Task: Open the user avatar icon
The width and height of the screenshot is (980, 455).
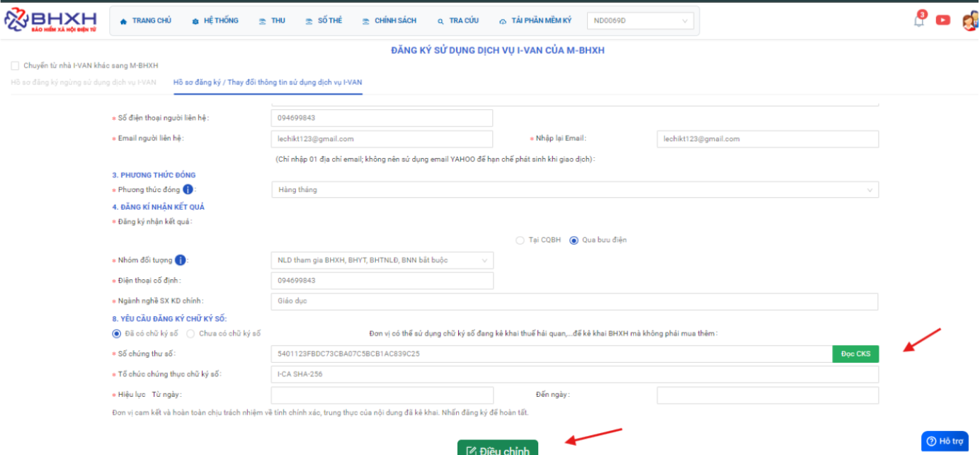Action: pyautogui.click(x=970, y=21)
